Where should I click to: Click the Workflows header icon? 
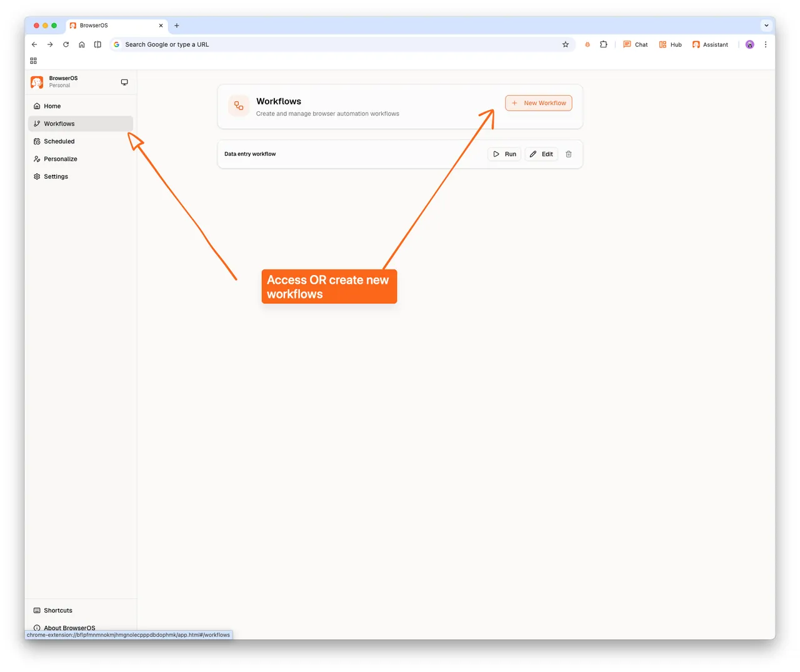239,106
